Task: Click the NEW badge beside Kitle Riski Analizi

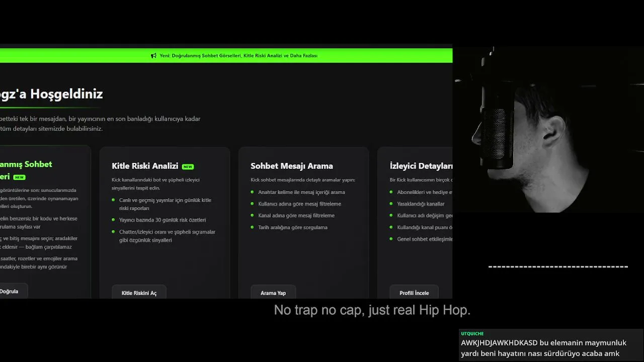Action: click(188, 166)
